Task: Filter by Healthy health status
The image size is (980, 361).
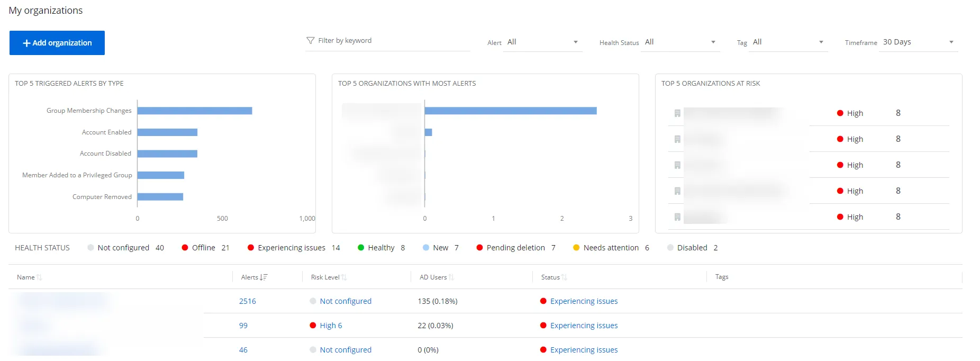Action: [x=382, y=248]
